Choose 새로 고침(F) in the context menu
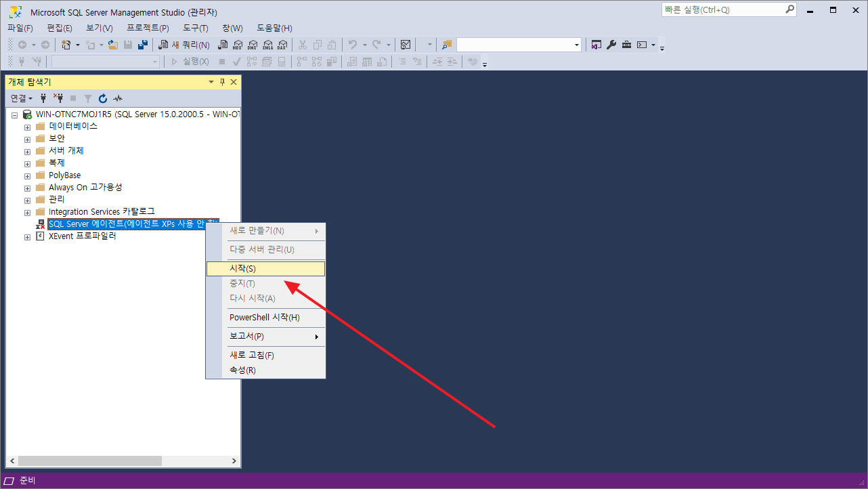The width and height of the screenshot is (868, 489). [265, 356]
